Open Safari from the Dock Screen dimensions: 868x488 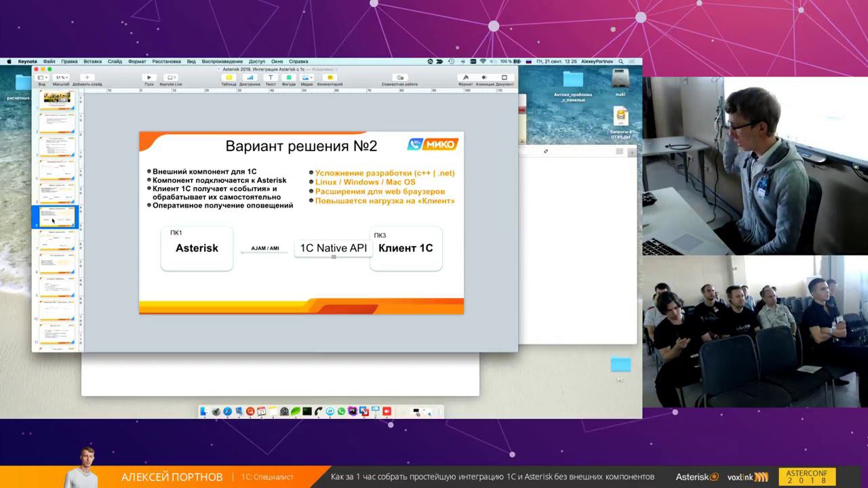tap(227, 411)
